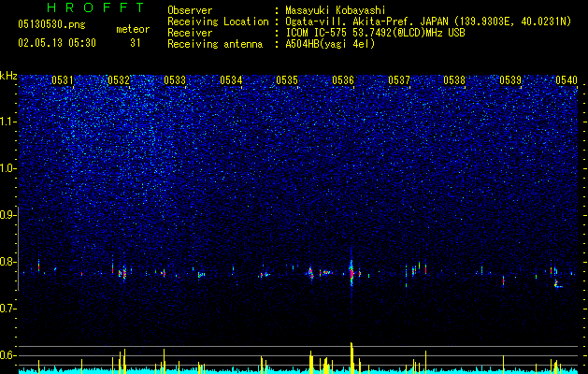Click time marker 0540
Image resolution: width=588 pixels, height=374 pixels.
[x=566, y=80]
